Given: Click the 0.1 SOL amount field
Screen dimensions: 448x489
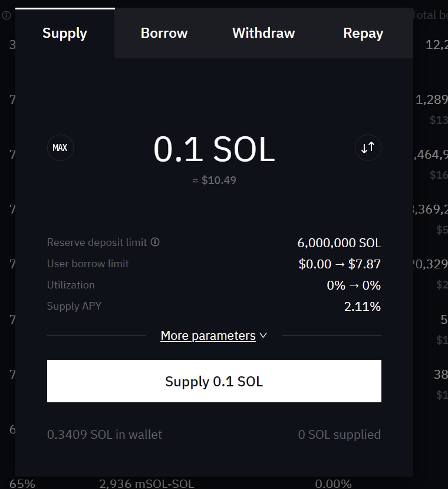Looking at the screenshot, I should (214, 149).
